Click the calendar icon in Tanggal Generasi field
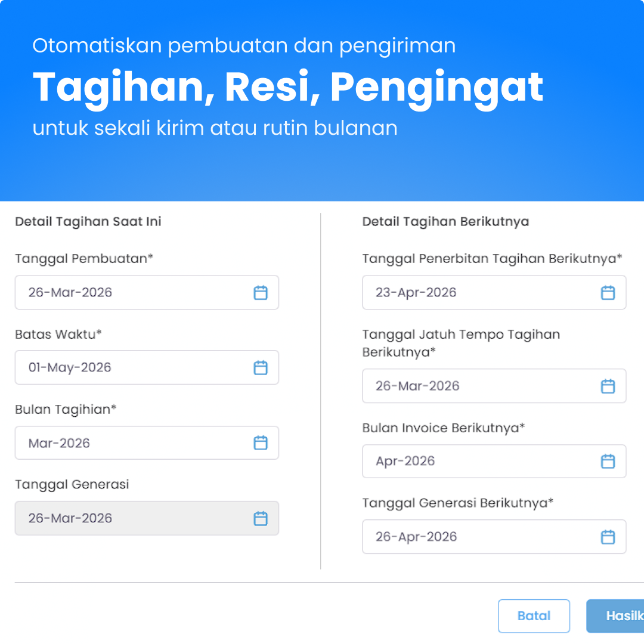The width and height of the screenshot is (644, 644). (261, 518)
